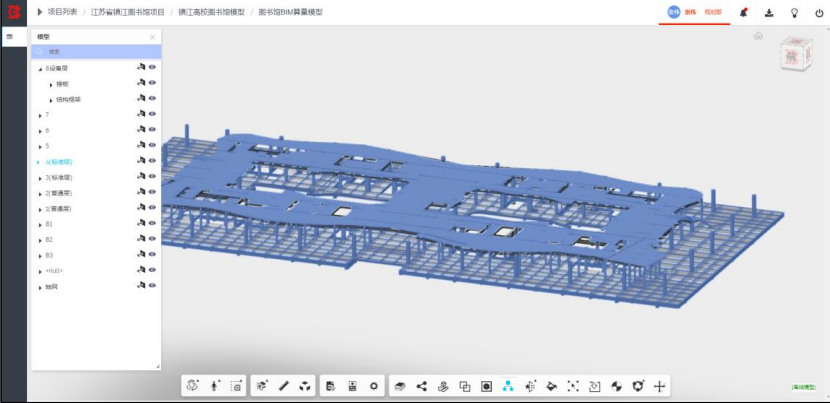Toggle visibility eye for 8设备层
Viewport: 830px width, 403px height.
pyautogui.click(x=152, y=67)
